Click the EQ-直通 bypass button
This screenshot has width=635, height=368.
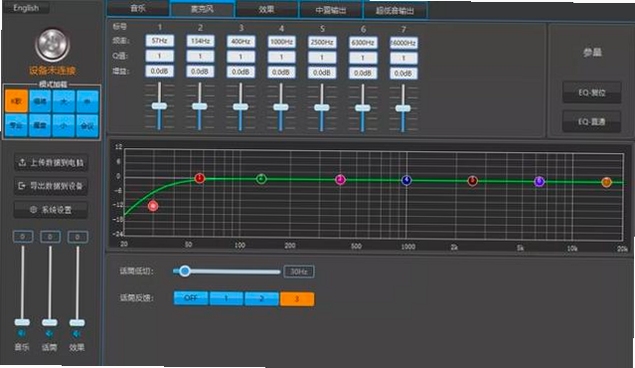coord(592,121)
